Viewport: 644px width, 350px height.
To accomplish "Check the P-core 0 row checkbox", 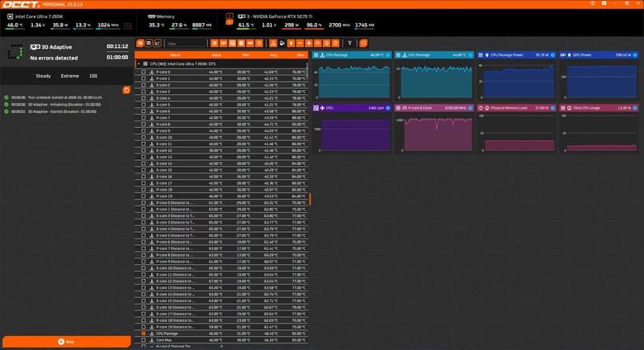I will point(144,72).
